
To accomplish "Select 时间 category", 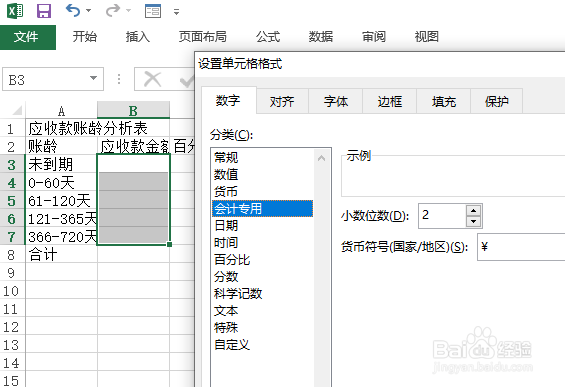I will coord(262,243).
